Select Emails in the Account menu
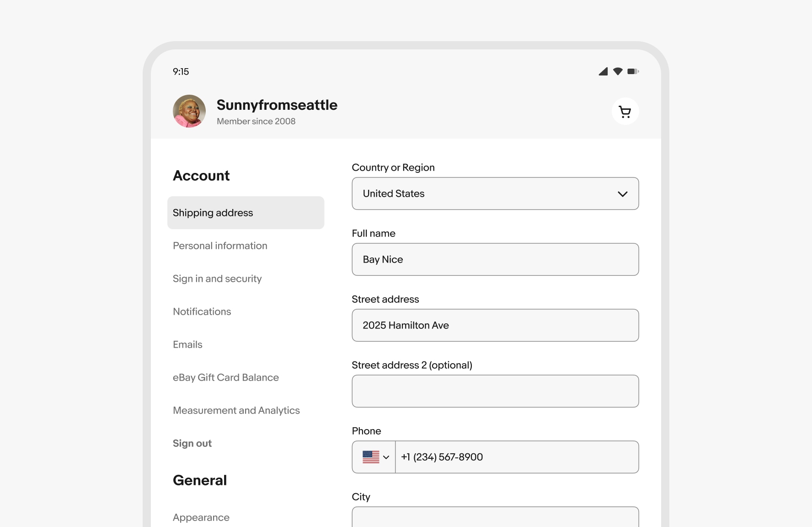812x527 pixels. click(x=187, y=344)
